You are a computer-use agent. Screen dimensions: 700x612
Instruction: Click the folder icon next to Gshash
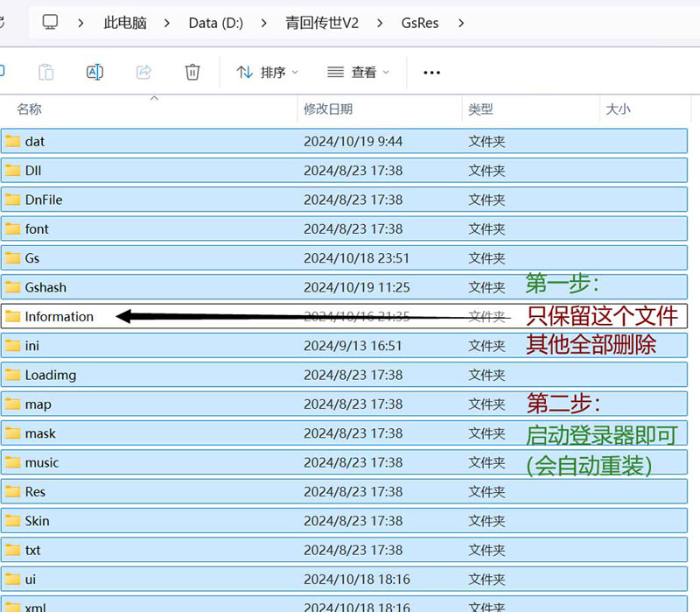pos(12,287)
